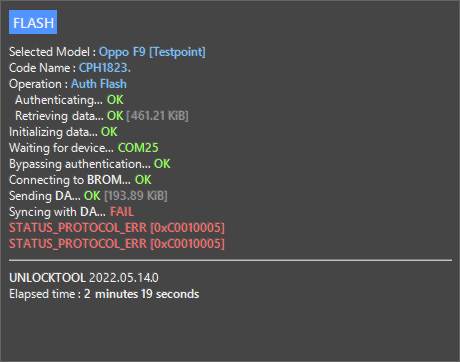Select the Auth Flash operation text
Screen dimensions: 460x362
(x=99, y=84)
